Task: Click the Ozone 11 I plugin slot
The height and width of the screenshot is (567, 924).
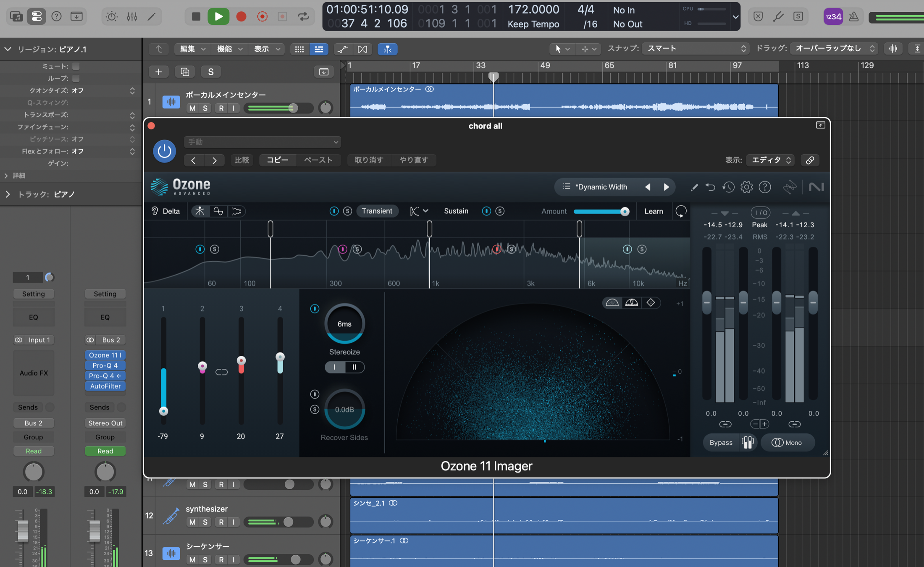Action: coord(105,355)
